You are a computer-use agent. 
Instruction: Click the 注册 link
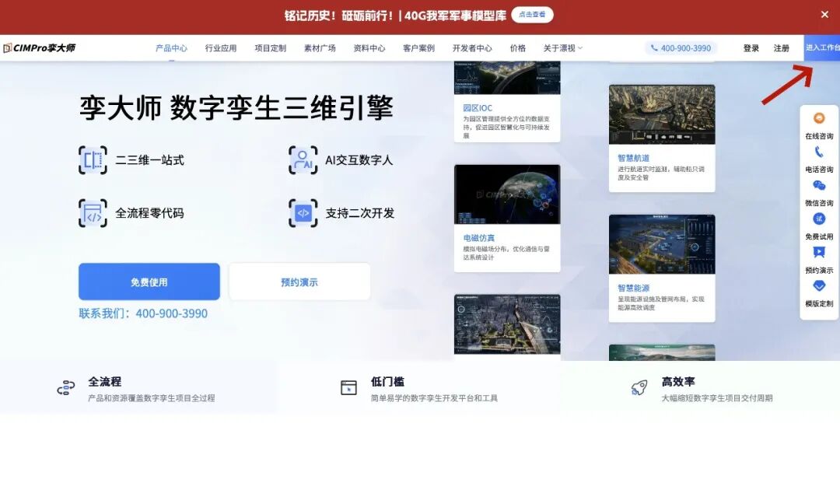point(781,48)
